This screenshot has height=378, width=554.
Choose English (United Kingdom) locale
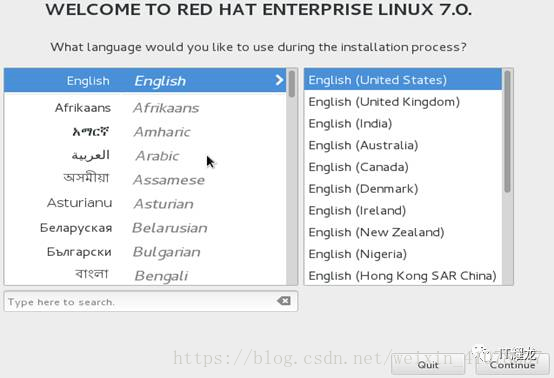point(403,102)
